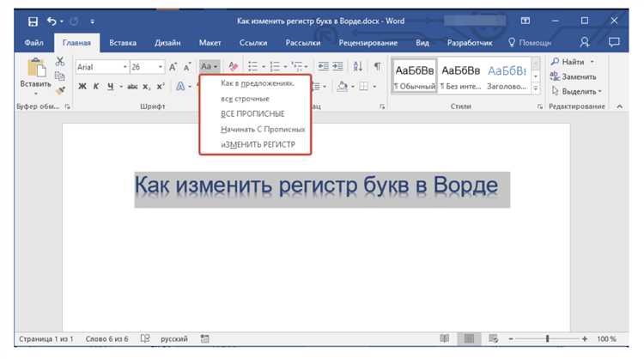
Task: Toggle paragraph marks ¶ display
Action: (378, 66)
